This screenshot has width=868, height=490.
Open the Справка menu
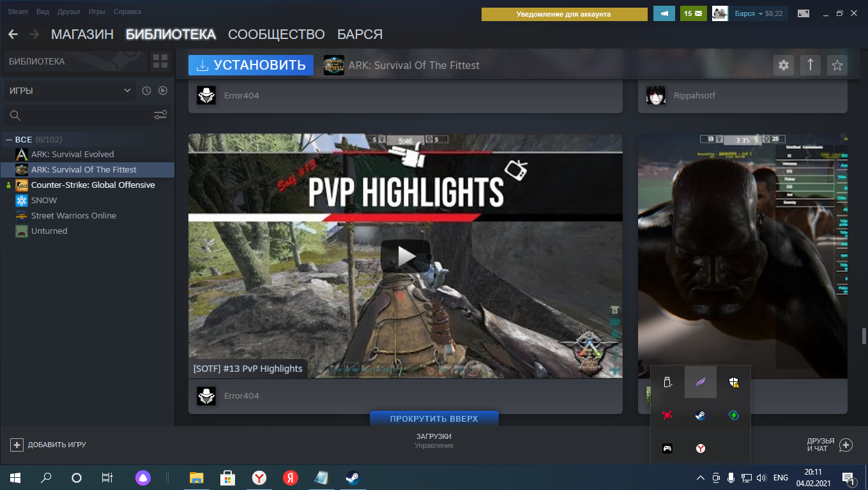coord(127,12)
